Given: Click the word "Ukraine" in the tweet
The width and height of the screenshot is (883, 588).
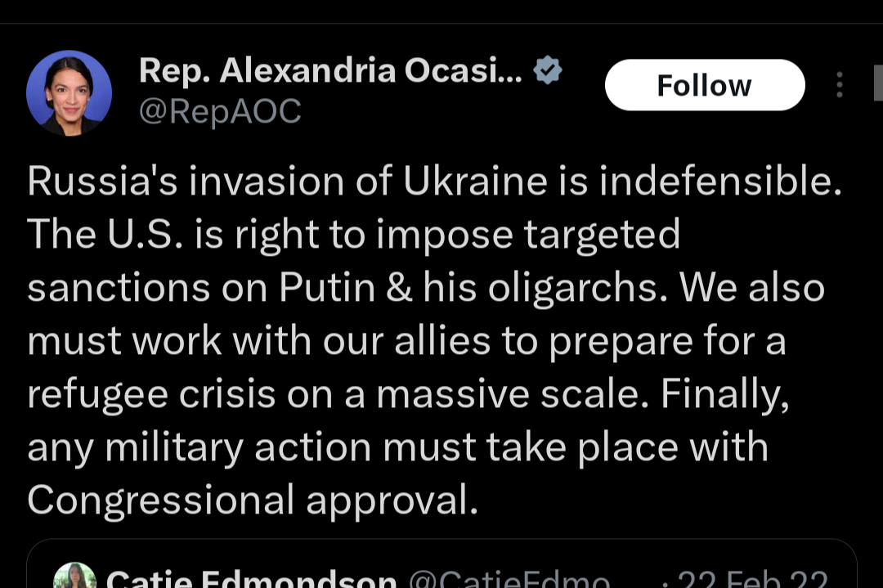Looking at the screenshot, I should tap(475, 182).
